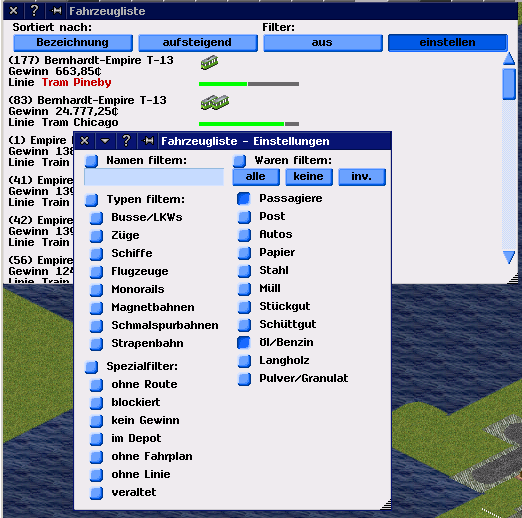Click help icon in Einstellungen title bar
522x518 pixels.
point(126,141)
